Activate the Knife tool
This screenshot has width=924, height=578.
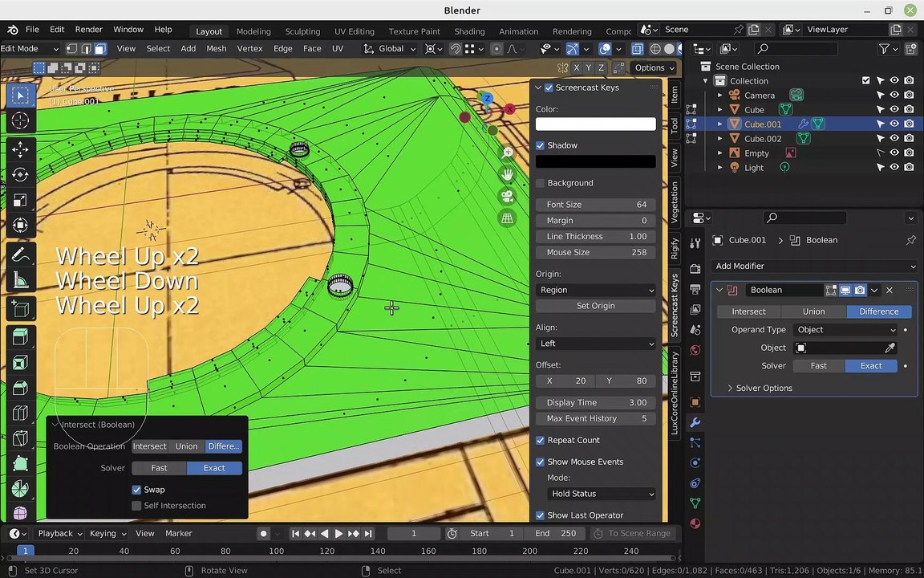click(20, 438)
